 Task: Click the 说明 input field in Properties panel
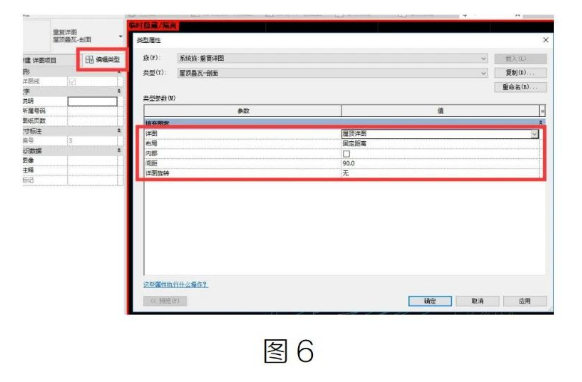92,101
